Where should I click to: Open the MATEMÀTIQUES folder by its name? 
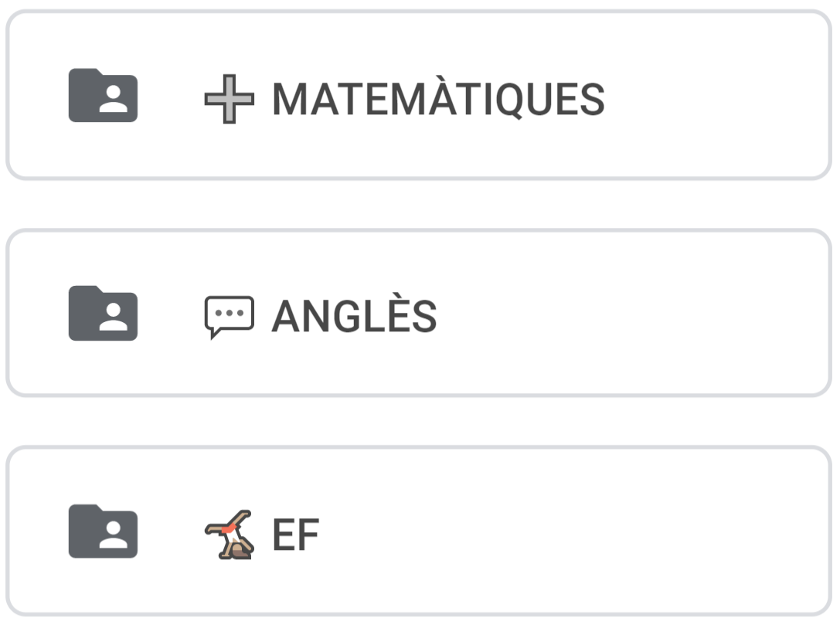click(x=438, y=100)
